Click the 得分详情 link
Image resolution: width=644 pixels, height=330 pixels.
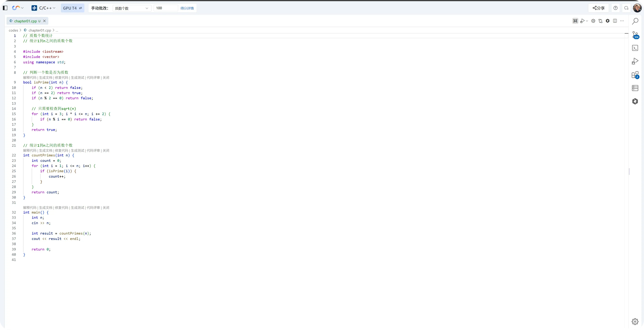(187, 8)
